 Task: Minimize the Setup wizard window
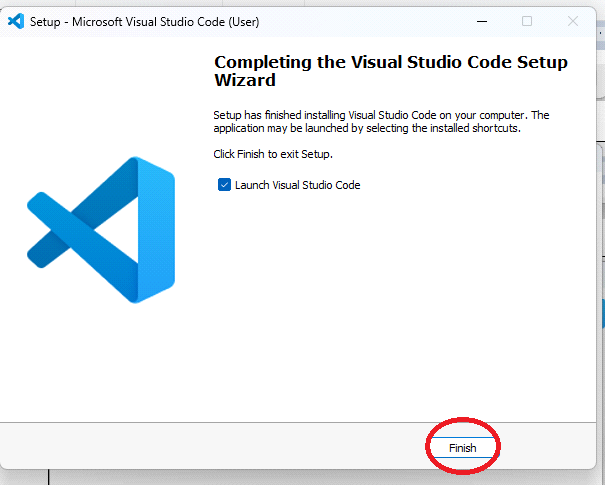[x=481, y=21]
